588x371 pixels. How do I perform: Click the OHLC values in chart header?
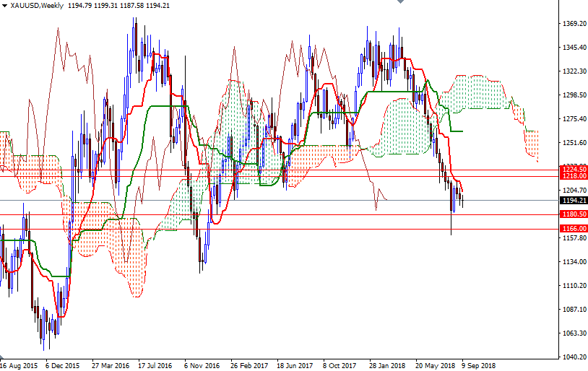tap(118, 6)
